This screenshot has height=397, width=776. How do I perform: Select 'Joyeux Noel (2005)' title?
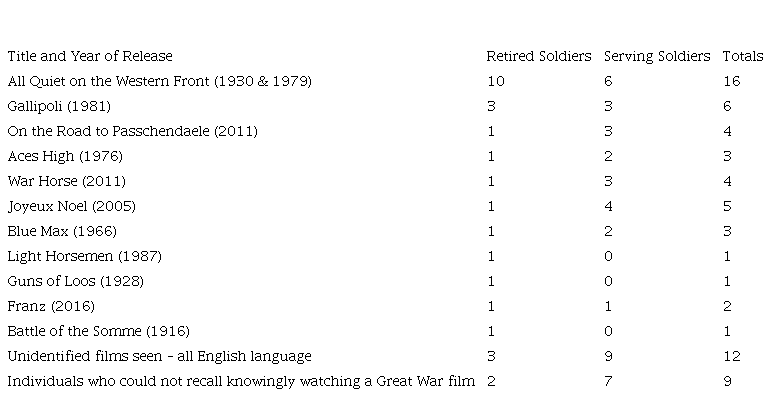click(x=72, y=206)
